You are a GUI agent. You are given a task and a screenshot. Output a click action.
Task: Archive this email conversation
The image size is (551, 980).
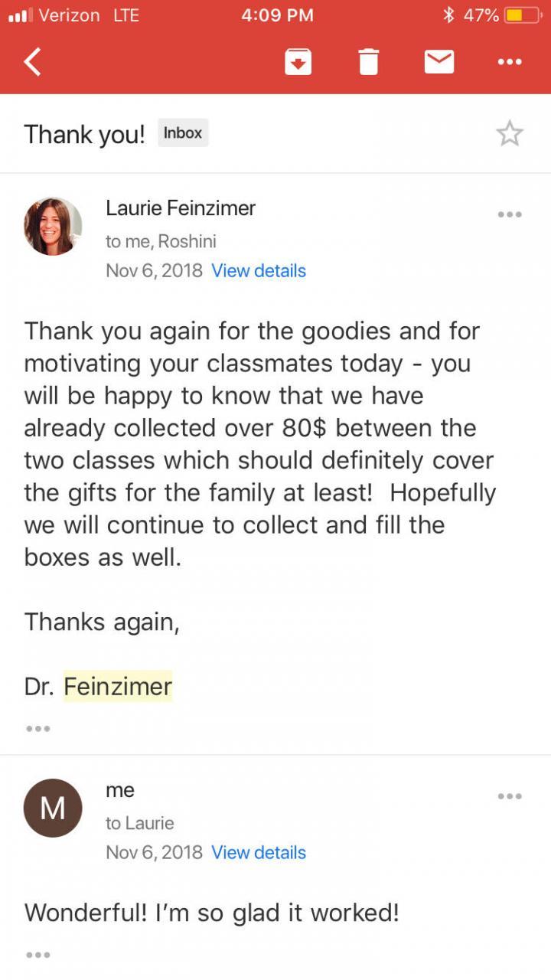coord(298,61)
